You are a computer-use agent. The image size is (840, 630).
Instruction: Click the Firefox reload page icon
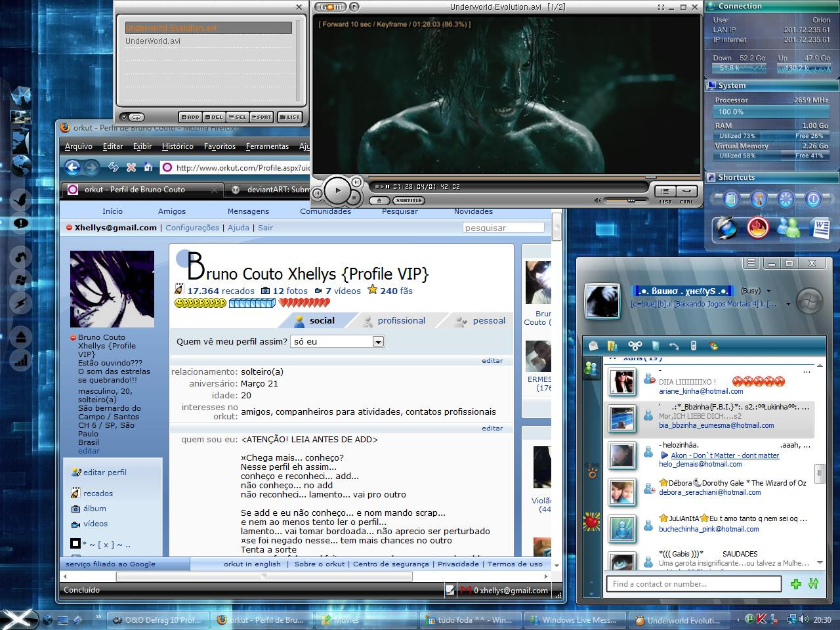[114, 167]
